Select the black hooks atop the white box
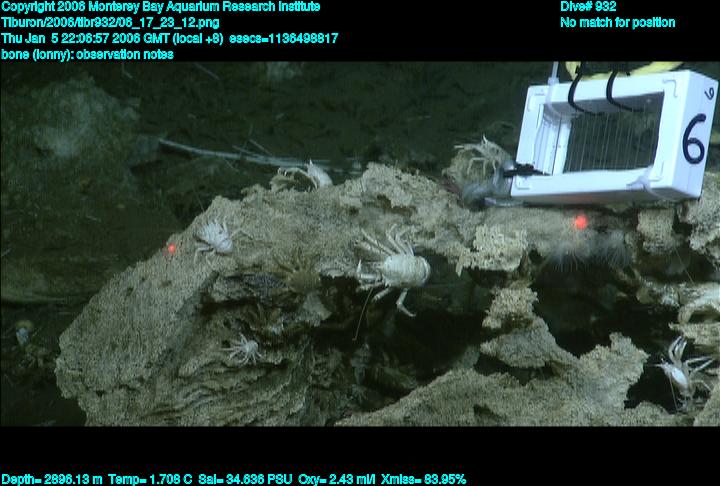The width and height of the screenshot is (720, 486). (596, 88)
